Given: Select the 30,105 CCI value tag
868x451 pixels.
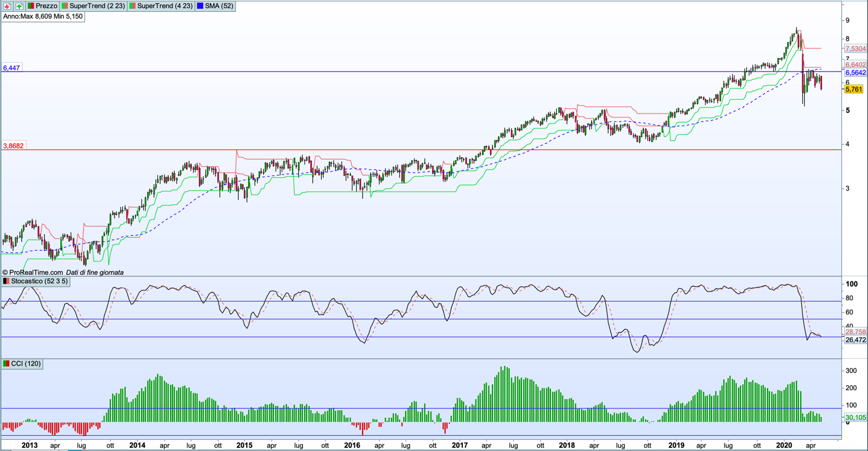Looking at the screenshot, I should (855, 417).
